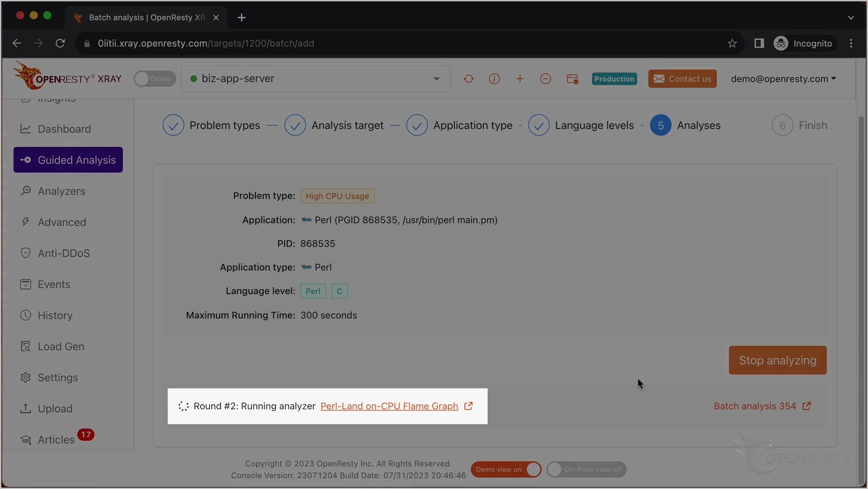
Task: Click external link icon beside Flame Graph
Action: (x=468, y=406)
